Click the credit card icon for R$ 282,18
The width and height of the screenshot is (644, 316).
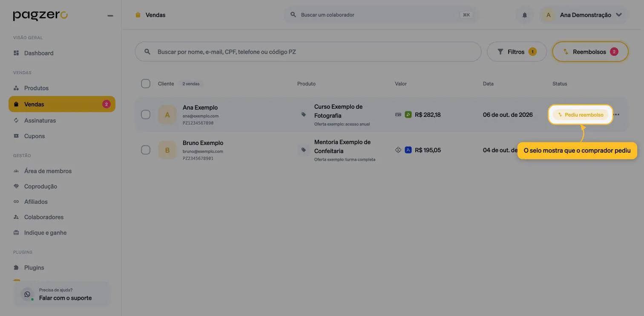(398, 115)
